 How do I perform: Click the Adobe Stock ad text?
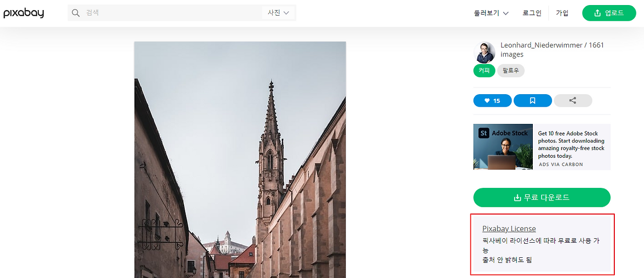[571, 145]
